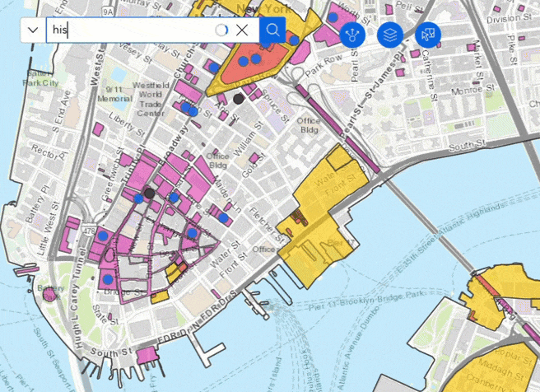
Task: Click the Battery Park City label
Action: [x=40, y=78]
